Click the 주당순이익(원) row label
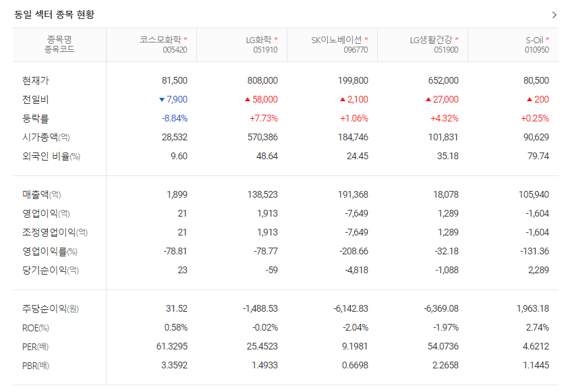Screen dimensions: 566x392 50,308
